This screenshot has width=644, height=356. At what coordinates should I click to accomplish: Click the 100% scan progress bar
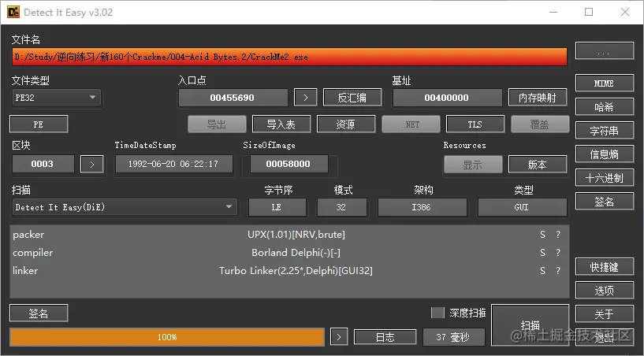pos(167,337)
